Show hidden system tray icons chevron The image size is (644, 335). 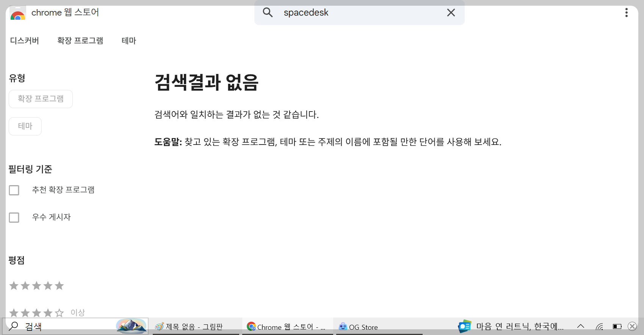click(580, 326)
